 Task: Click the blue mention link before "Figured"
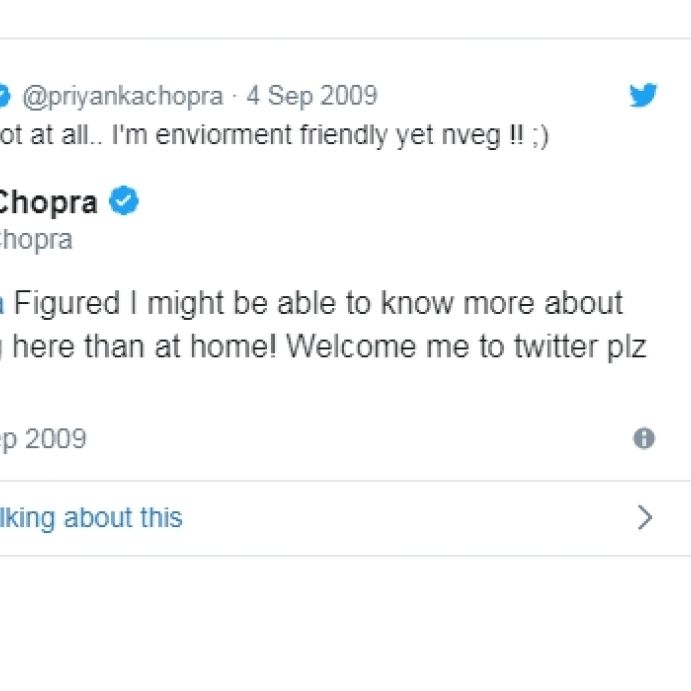[x=2, y=304]
